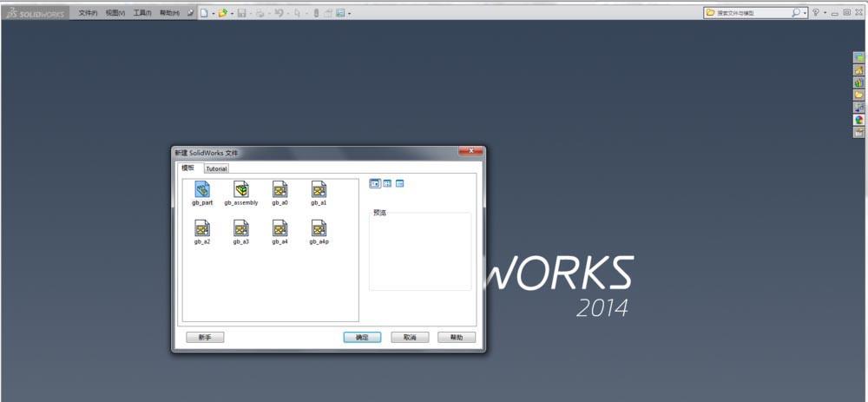Viewport: 868px width, 402px height.
Task: Click the 取消 (Cancel) button
Action: coord(410,337)
